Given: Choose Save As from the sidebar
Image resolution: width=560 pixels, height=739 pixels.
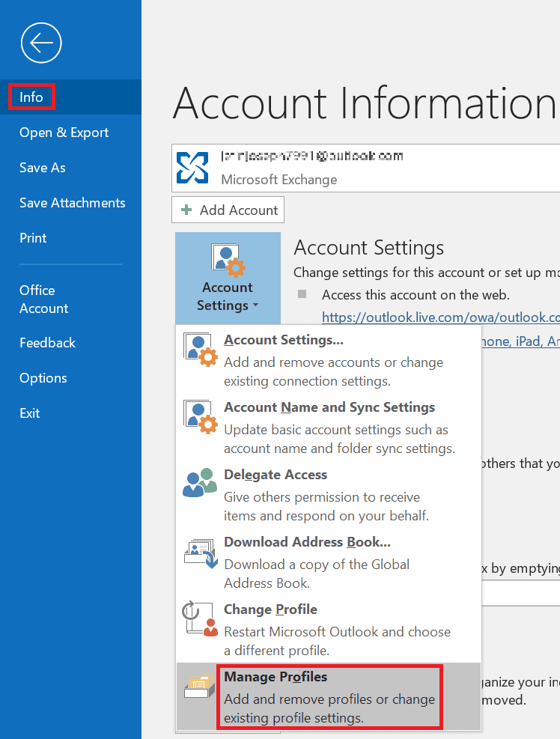Looking at the screenshot, I should coord(43,168).
